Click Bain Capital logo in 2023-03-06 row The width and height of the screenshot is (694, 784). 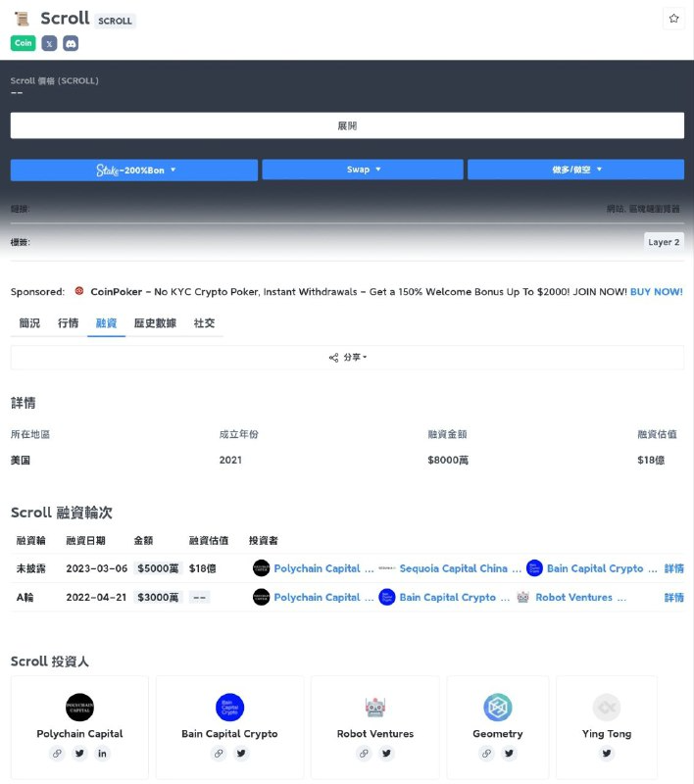[534, 568]
